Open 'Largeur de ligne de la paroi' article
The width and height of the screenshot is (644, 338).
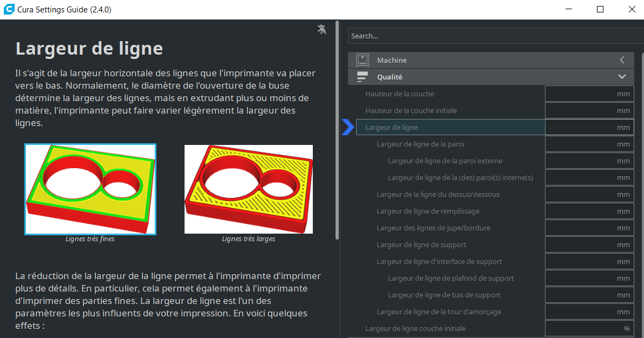coord(420,144)
